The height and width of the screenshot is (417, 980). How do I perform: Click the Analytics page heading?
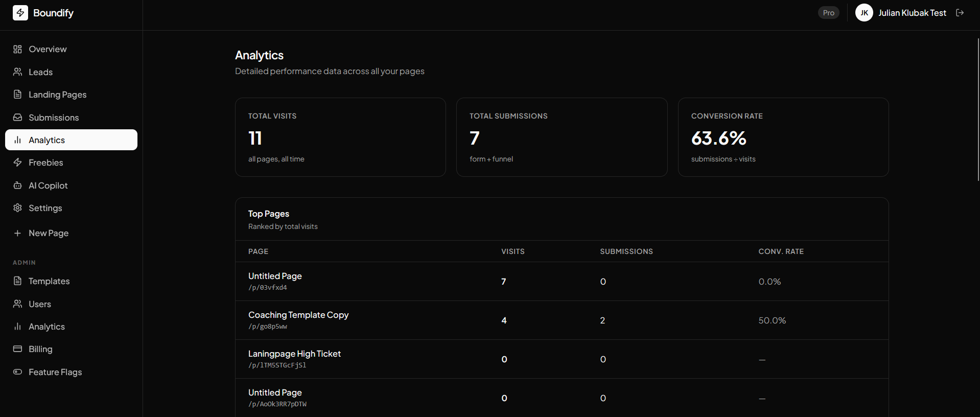click(x=259, y=55)
